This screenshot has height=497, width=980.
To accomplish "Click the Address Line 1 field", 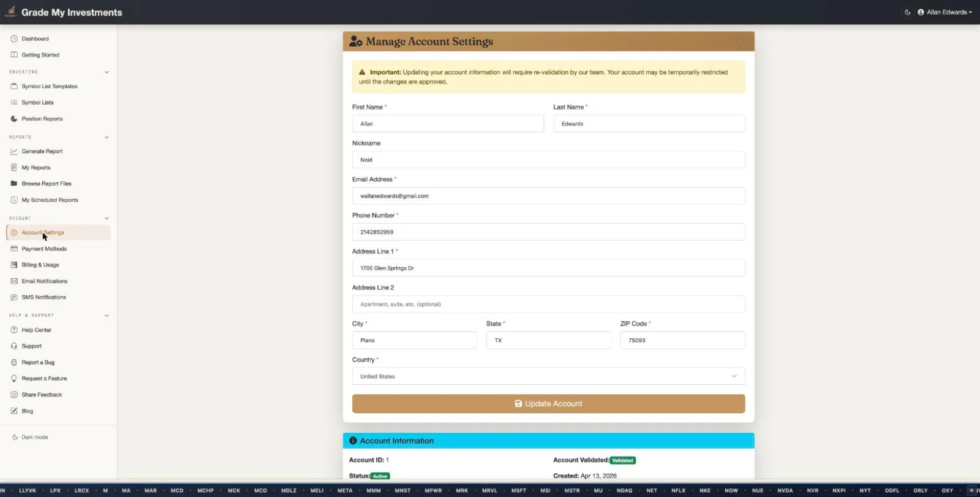I will point(548,268).
